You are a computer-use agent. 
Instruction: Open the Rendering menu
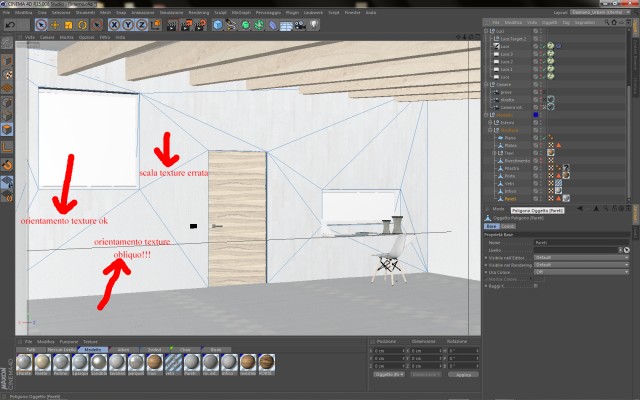click(x=199, y=13)
